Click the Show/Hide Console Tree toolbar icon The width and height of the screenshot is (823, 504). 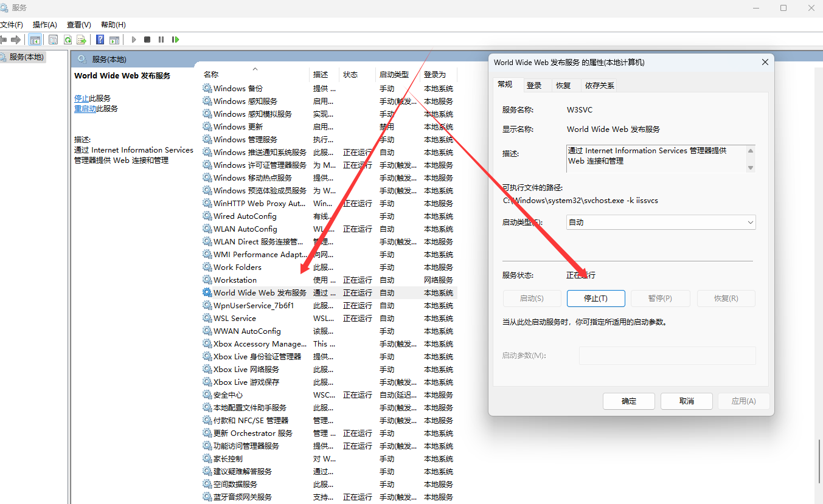tap(35, 40)
